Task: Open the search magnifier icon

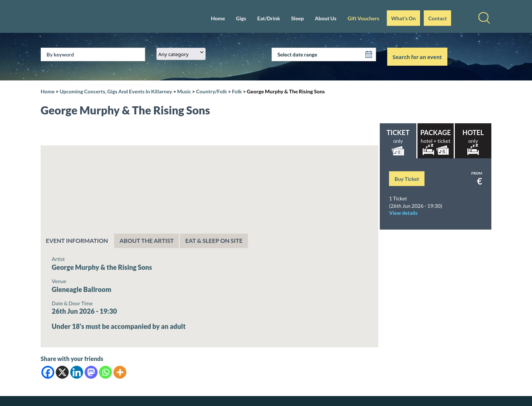Action: [x=484, y=18]
